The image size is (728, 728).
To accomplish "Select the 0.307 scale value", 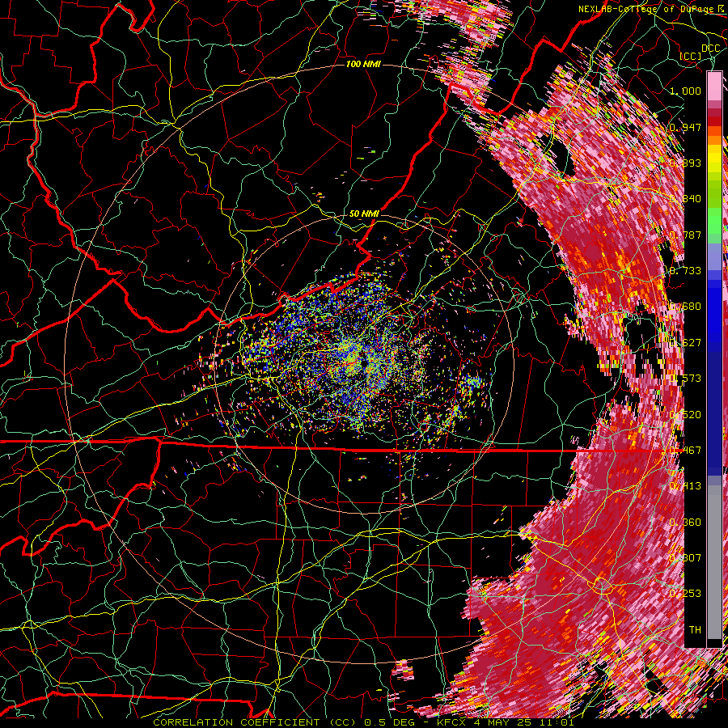I will tap(685, 558).
